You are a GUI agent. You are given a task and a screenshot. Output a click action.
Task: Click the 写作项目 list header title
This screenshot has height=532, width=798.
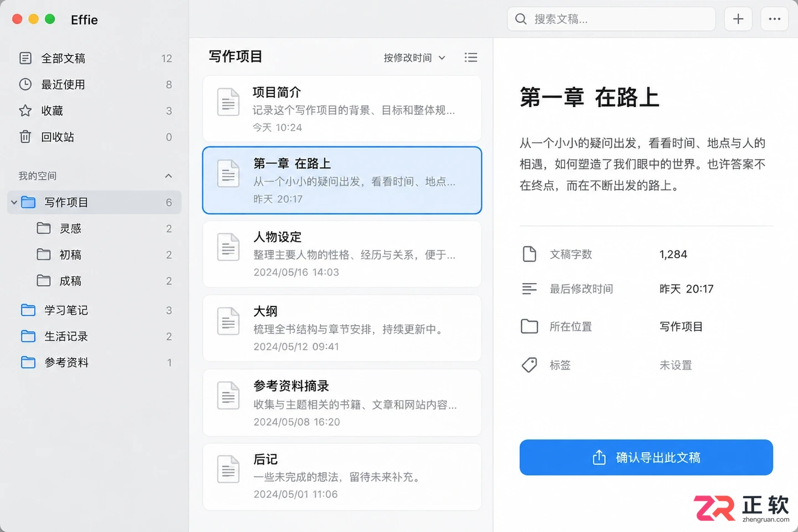(x=236, y=57)
